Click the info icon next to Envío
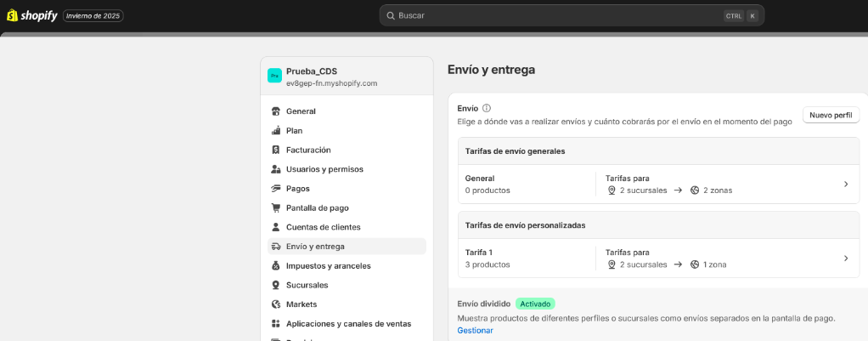Viewport: 868px width, 341px height. 487,108
